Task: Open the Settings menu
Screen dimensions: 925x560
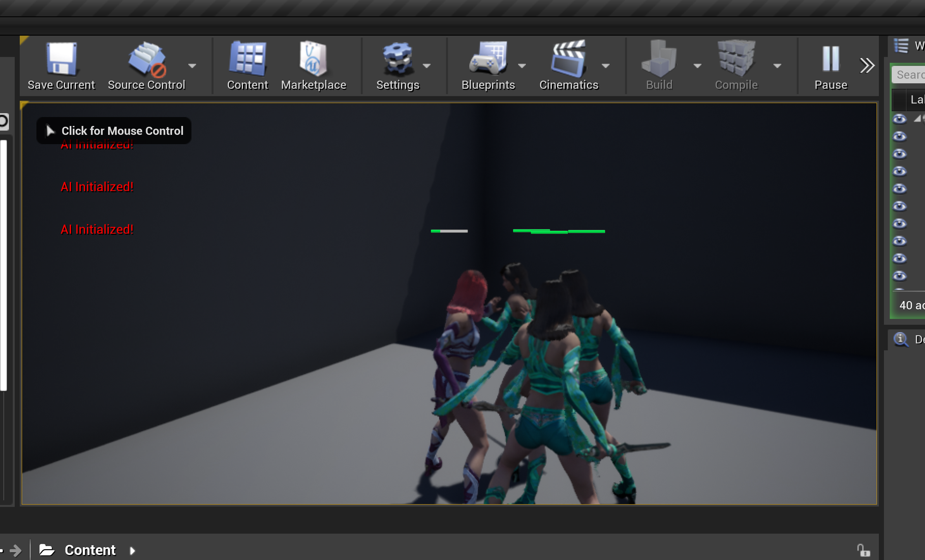Action: click(x=398, y=65)
